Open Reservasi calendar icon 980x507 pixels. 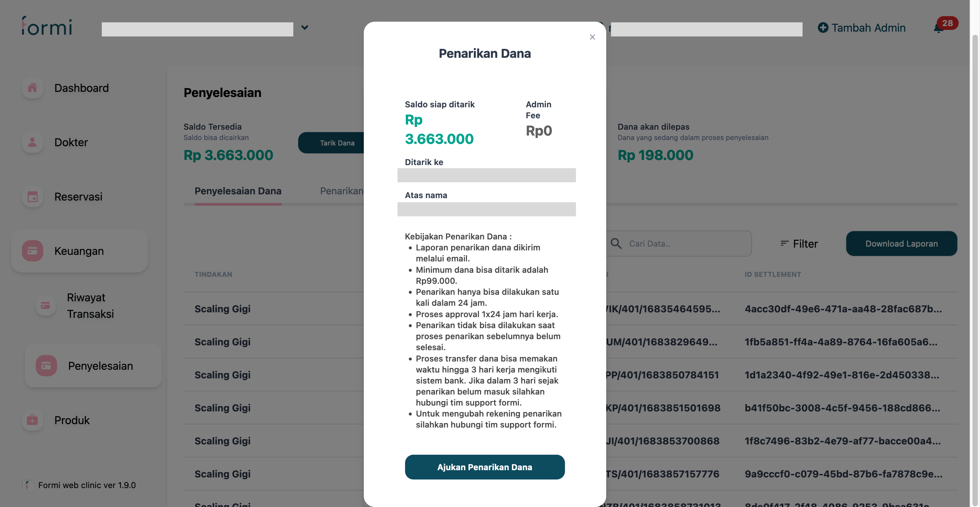(x=32, y=197)
